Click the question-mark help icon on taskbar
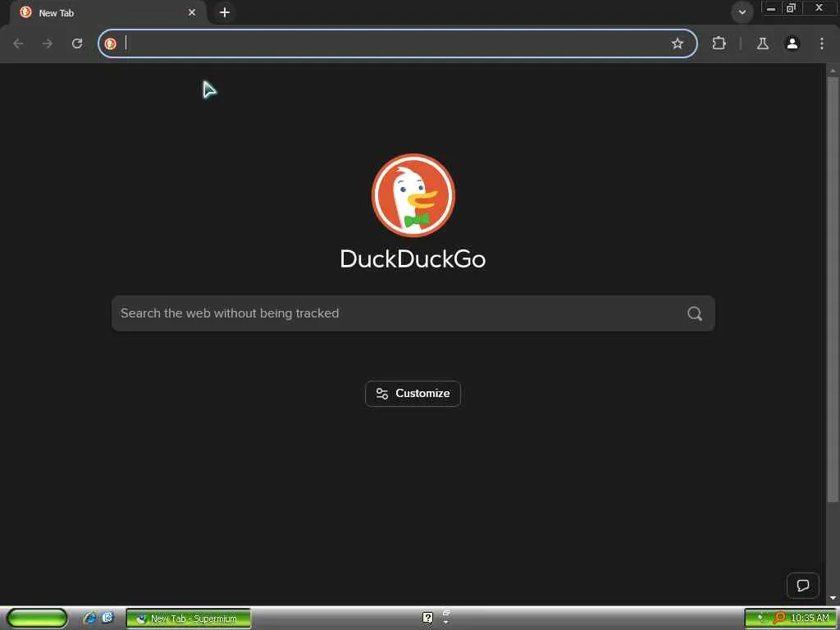Image resolution: width=840 pixels, height=630 pixels. (x=427, y=619)
